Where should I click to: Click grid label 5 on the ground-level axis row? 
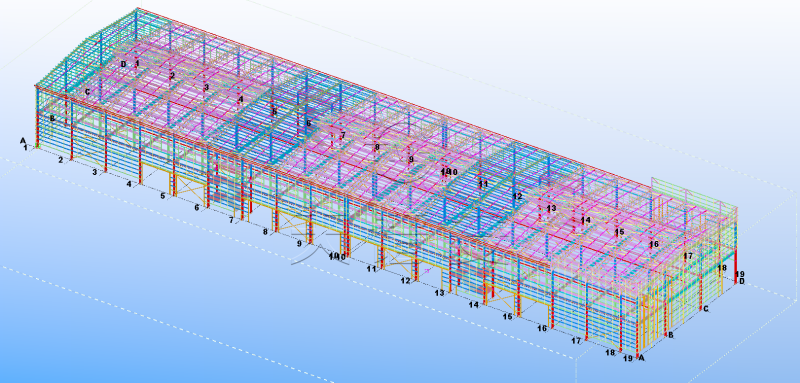click(163, 196)
